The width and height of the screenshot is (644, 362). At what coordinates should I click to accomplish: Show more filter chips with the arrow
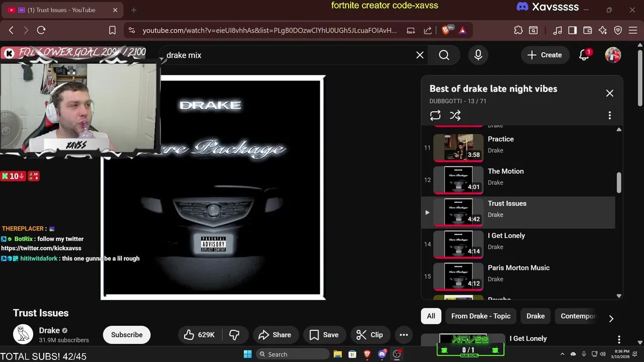611,318
